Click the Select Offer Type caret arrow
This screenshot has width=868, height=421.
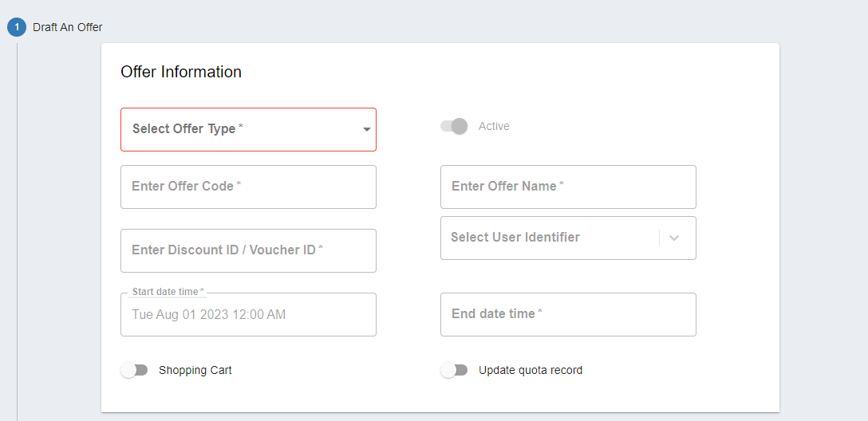pyautogui.click(x=366, y=129)
